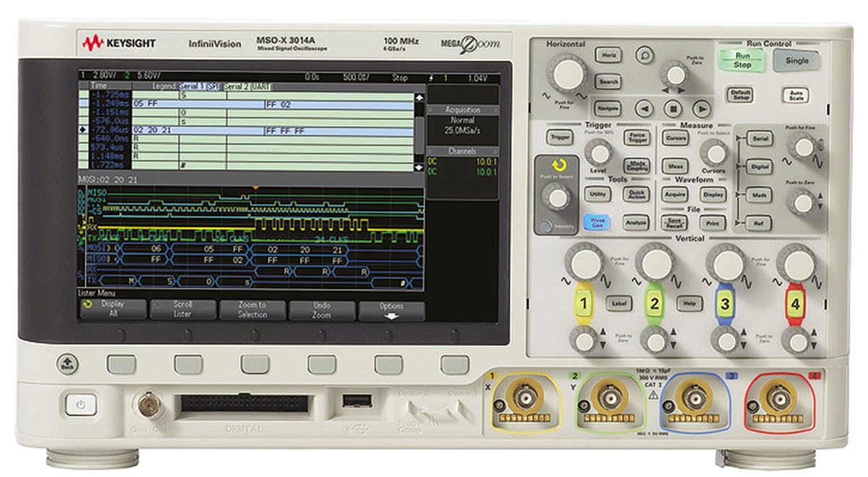Viewport: 868px width, 477px height.
Task: Select lister row -72.96us
Action: 246,131
